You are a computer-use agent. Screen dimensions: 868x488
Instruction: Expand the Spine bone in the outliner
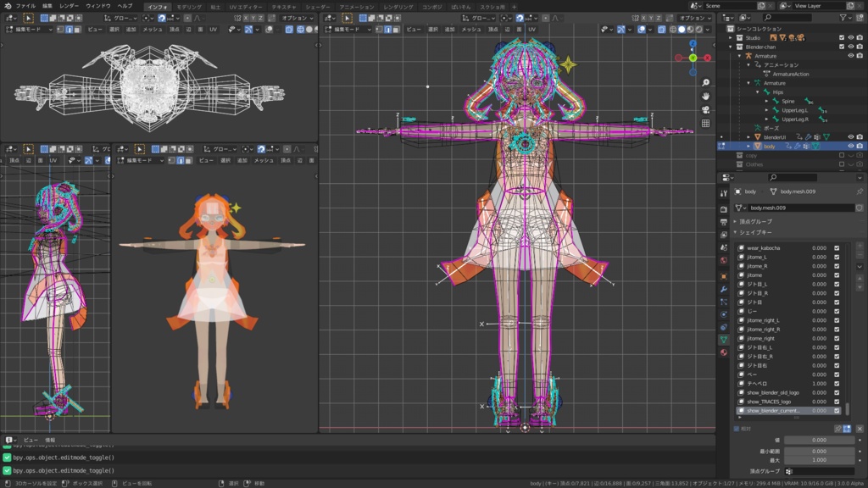(x=765, y=102)
